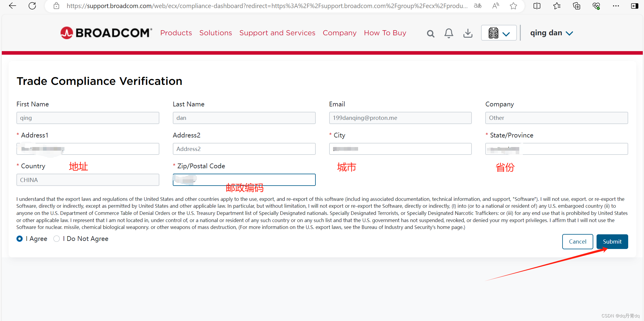
Task: Open the translate page icon
Action: [x=478, y=6]
